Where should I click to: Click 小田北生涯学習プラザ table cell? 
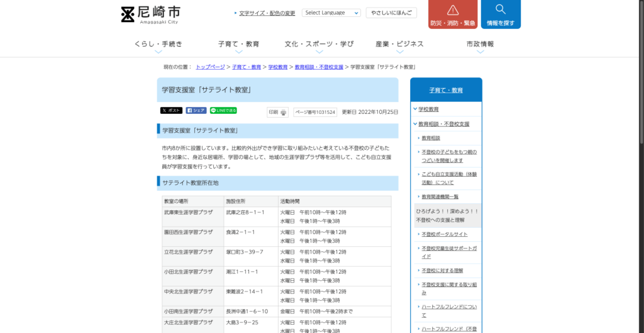point(193,276)
